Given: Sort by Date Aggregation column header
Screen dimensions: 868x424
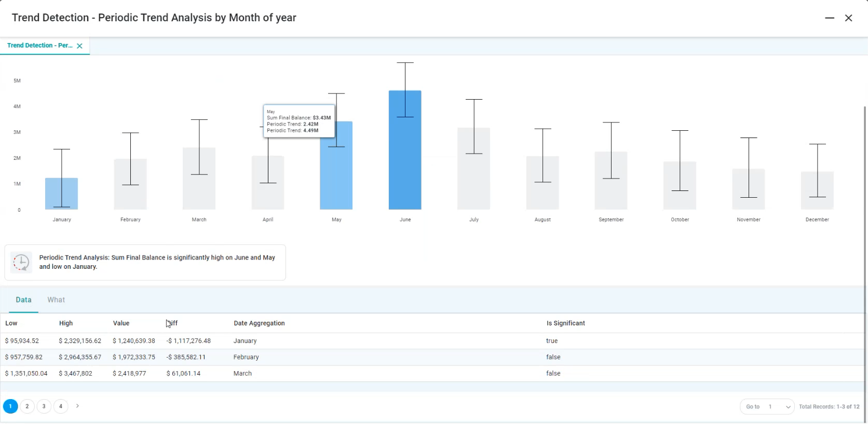Looking at the screenshot, I should coord(259,323).
